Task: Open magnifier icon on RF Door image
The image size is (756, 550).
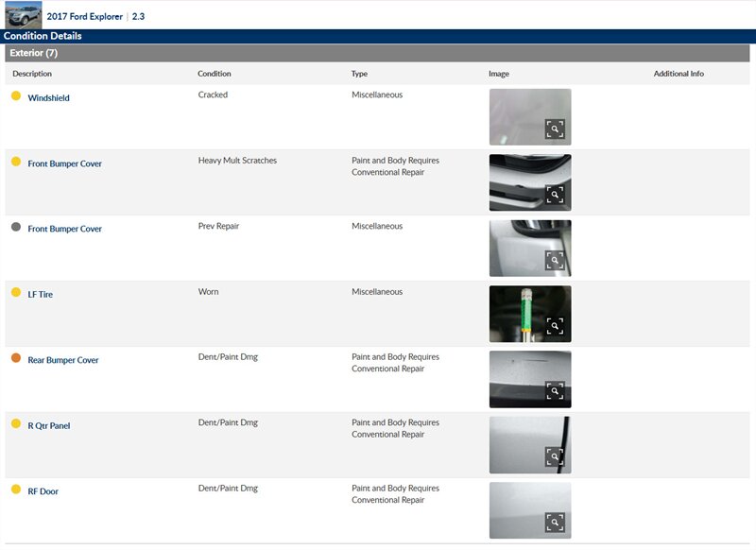Action: pos(555,522)
